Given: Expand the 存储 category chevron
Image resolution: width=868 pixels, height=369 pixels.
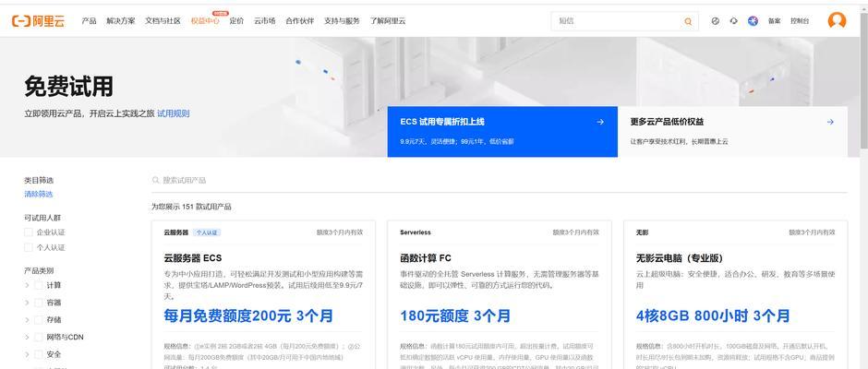Looking at the screenshot, I should (x=27, y=320).
